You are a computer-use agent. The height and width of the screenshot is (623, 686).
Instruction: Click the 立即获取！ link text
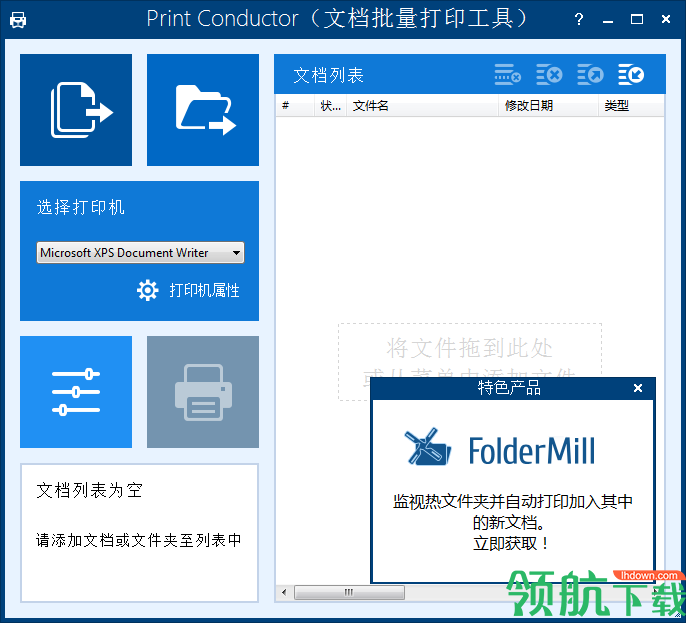[511, 544]
